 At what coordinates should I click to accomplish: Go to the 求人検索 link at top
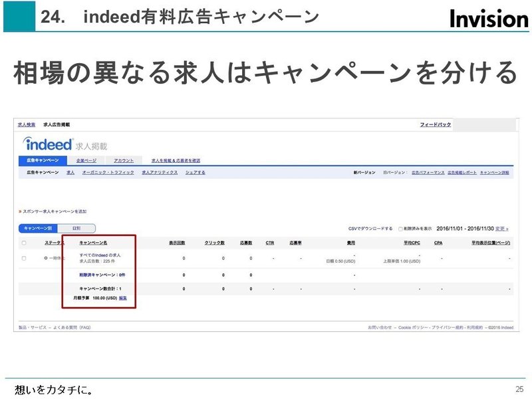point(27,124)
